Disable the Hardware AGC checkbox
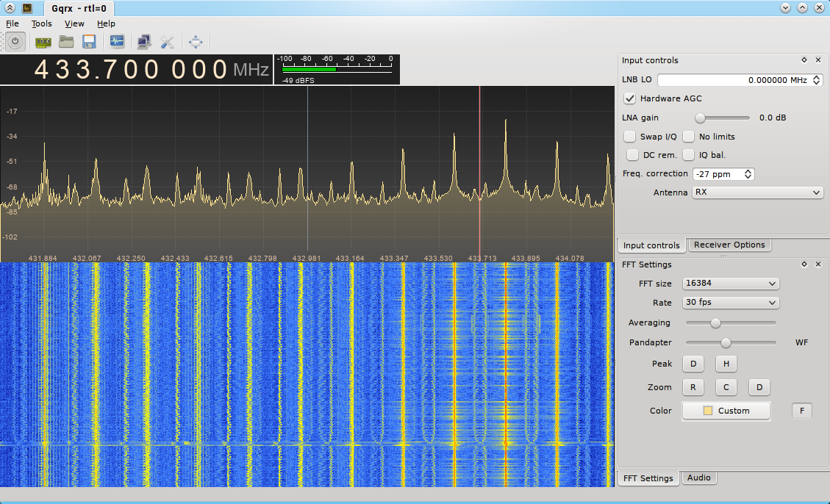The image size is (830, 504). 630,98
